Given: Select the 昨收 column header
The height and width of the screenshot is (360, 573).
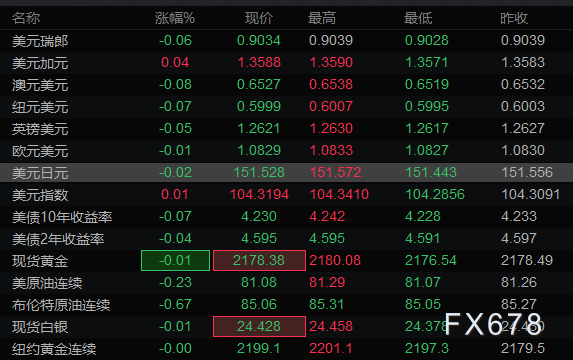Looking at the screenshot, I should (x=514, y=18).
